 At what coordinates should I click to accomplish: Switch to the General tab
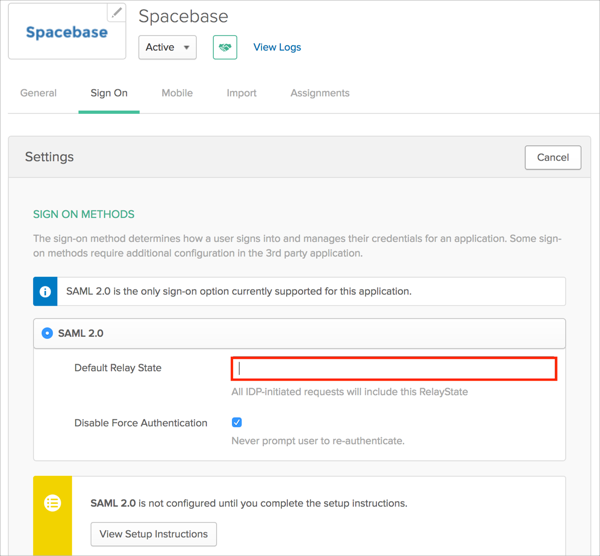(39, 93)
